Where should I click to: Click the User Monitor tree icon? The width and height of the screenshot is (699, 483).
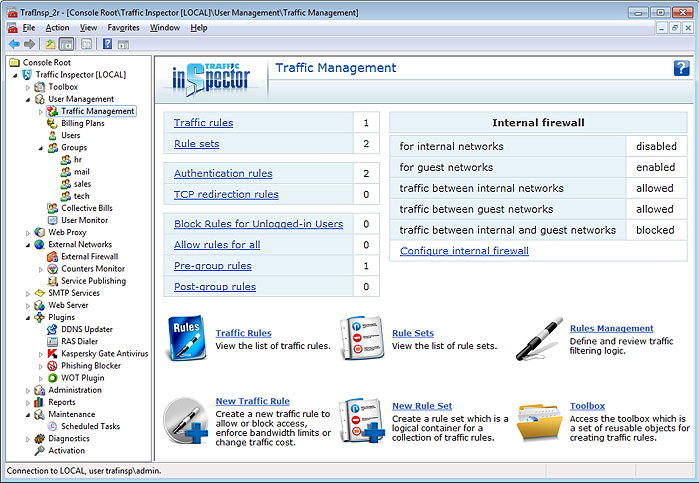pyautogui.click(x=53, y=220)
